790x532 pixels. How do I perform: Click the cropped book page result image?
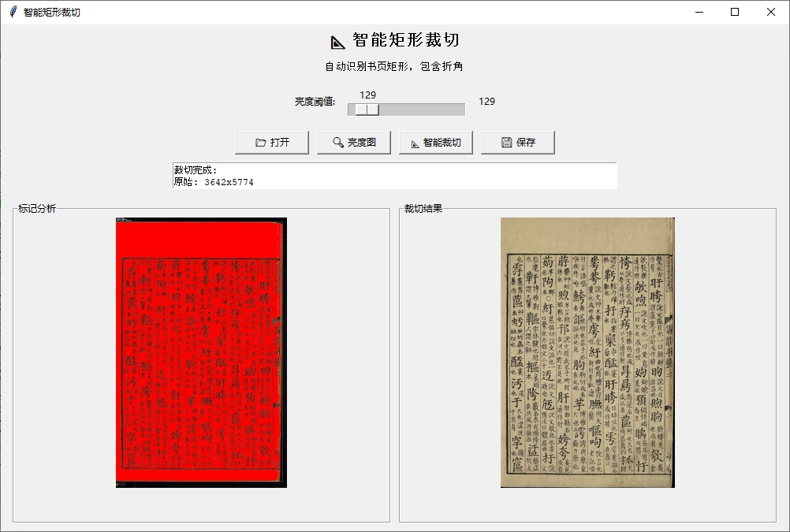587,351
